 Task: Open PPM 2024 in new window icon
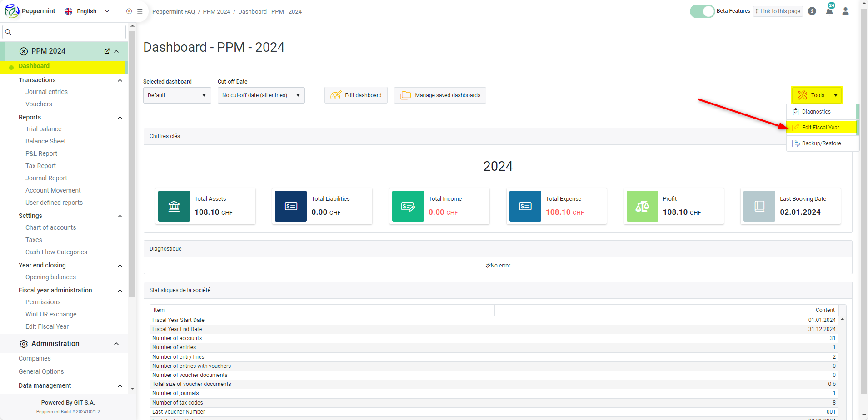pyautogui.click(x=107, y=51)
